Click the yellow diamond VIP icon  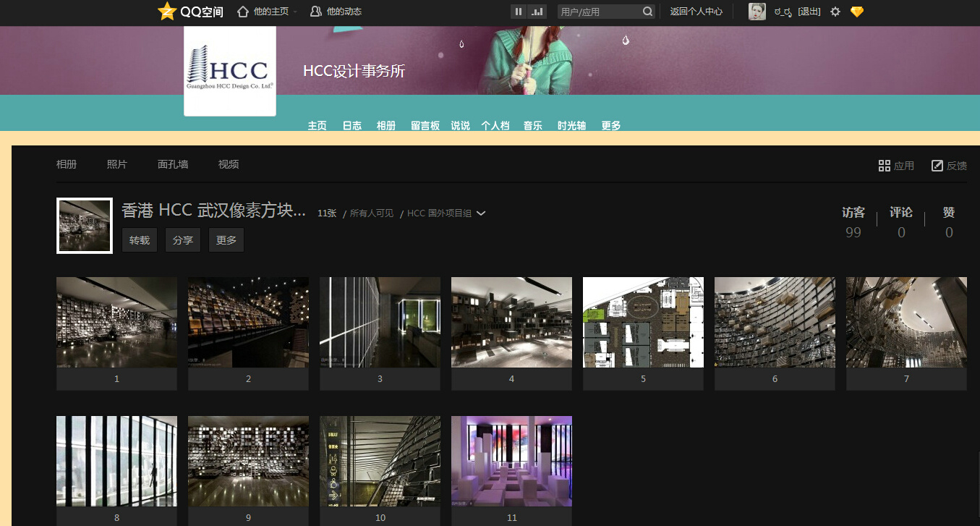857,12
